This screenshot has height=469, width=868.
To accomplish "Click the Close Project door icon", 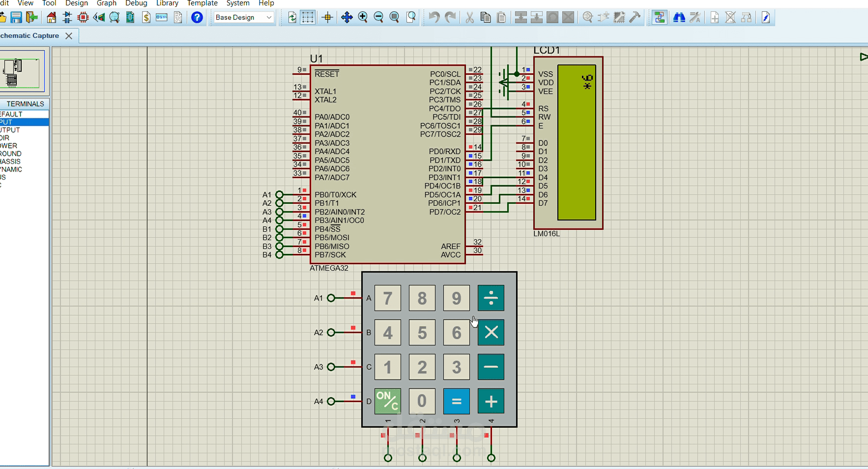I will [x=32, y=18].
